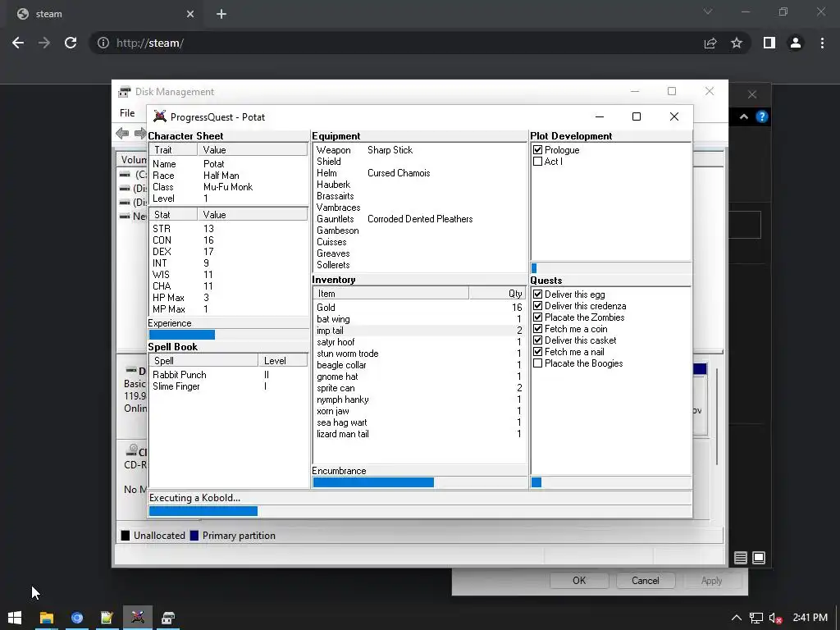Click the Encumbrance progress bar
Image resolution: width=840 pixels, height=630 pixels.
tap(419, 482)
